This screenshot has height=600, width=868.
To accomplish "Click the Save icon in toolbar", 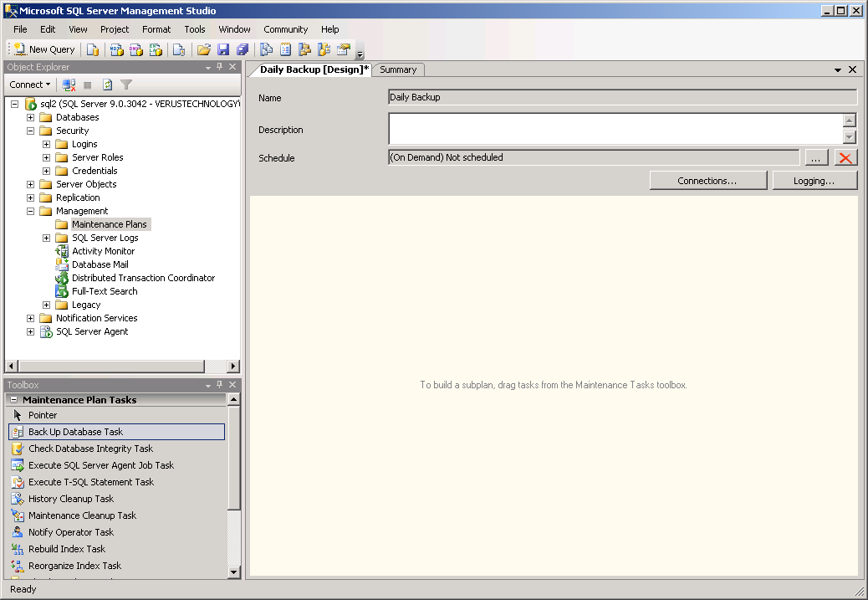I will 223,49.
